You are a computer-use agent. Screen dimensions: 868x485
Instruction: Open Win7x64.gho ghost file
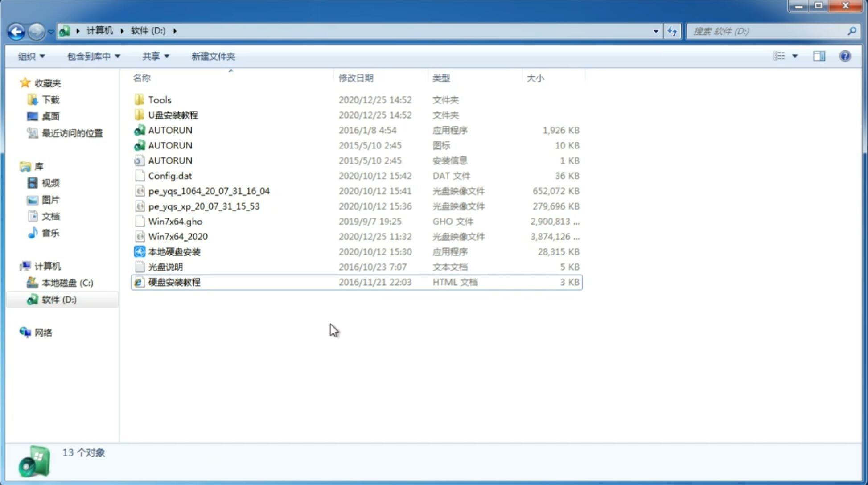pyautogui.click(x=175, y=221)
